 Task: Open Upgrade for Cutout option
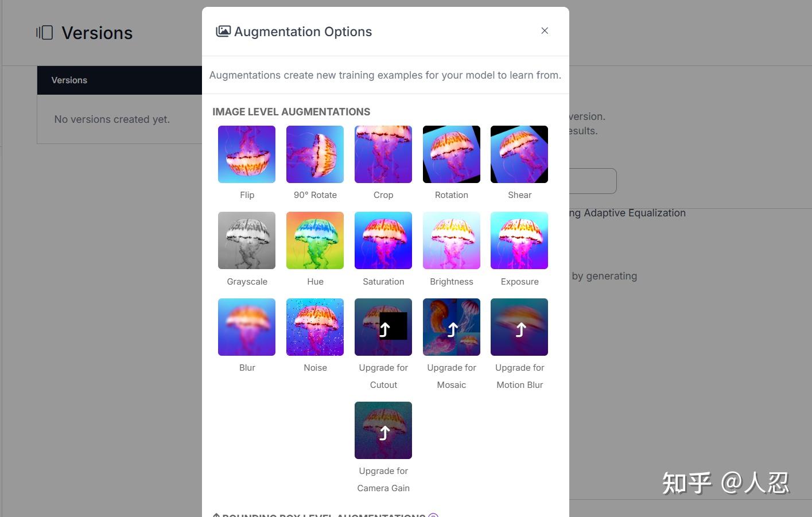click(383, 327)
